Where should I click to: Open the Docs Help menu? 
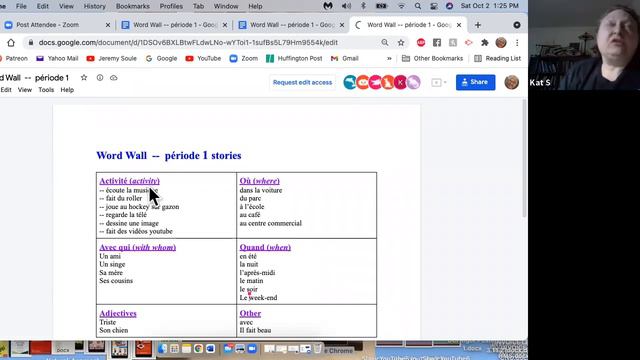(67, 90)
